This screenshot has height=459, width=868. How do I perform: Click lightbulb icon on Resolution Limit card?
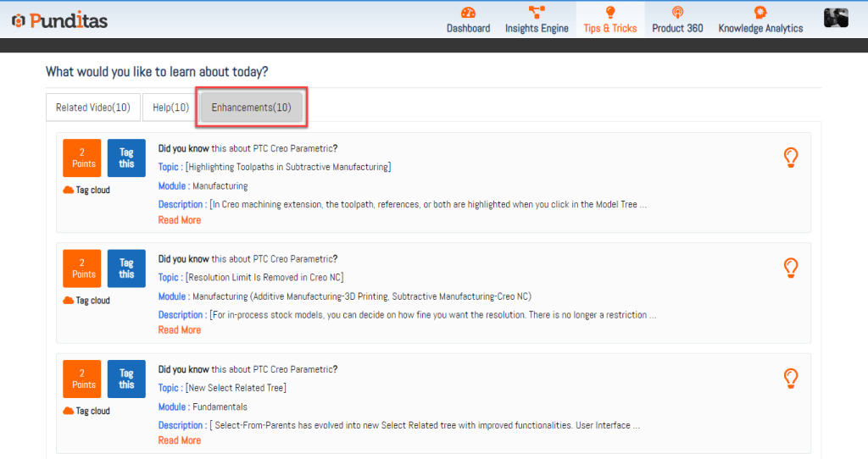[790, 268]
